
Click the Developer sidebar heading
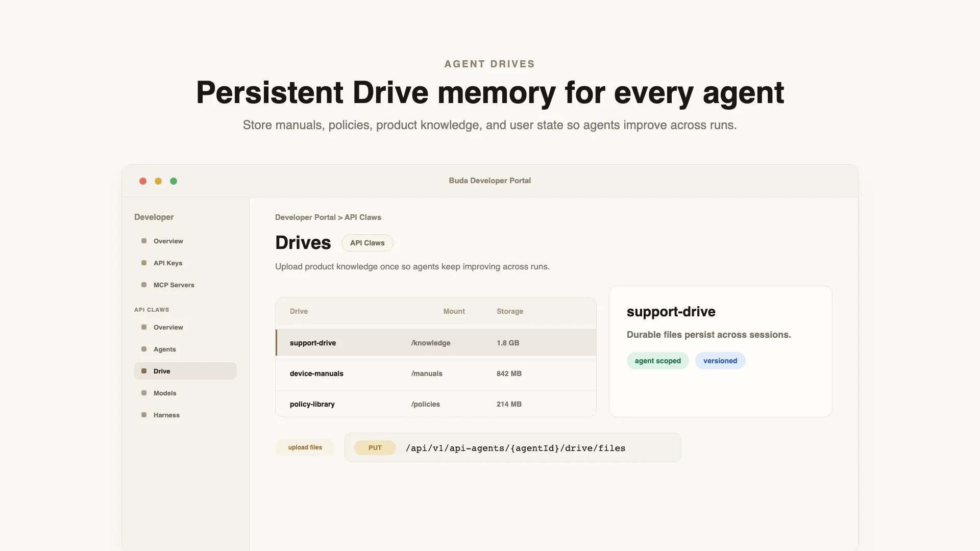point(154,217)
